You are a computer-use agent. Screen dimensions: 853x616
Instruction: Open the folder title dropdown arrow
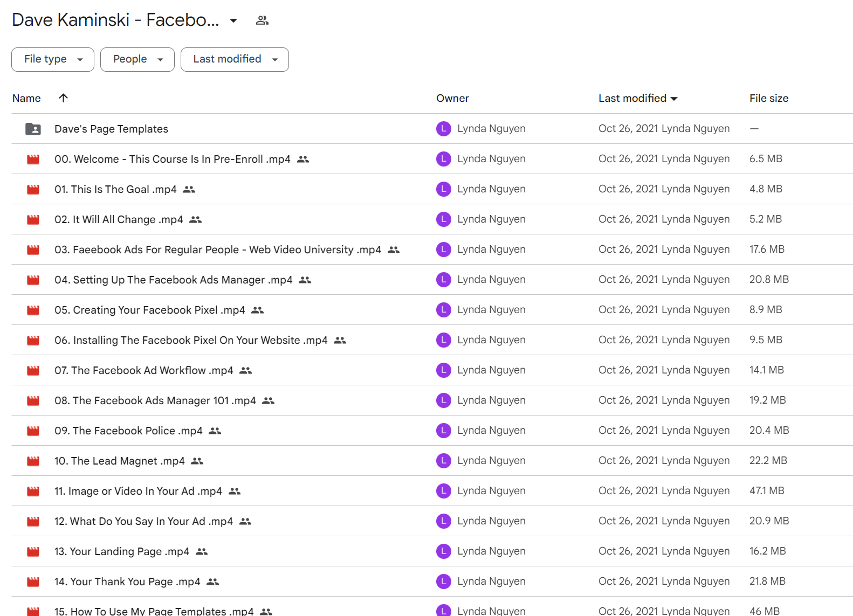[x=233, y=20]
